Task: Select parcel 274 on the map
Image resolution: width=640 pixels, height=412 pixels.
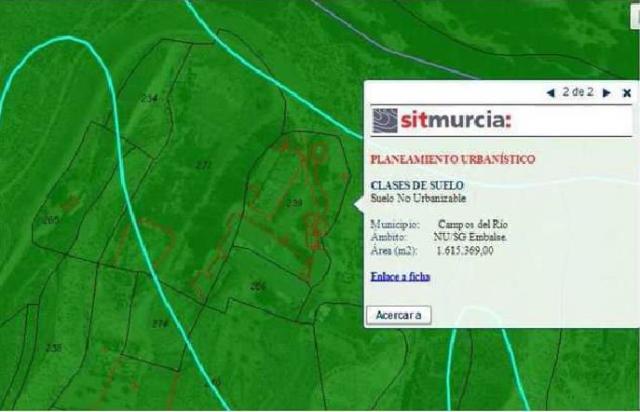Action: tap(159, 324)
